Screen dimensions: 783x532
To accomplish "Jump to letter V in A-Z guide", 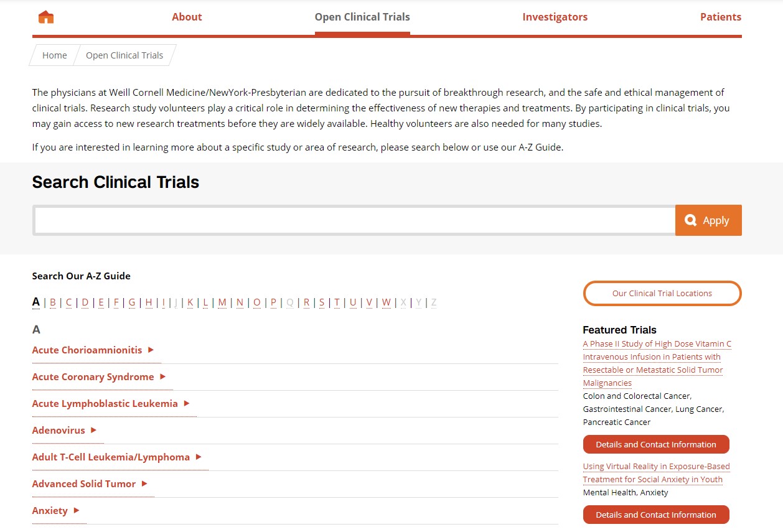I will pyautogui.click(x=369, y=302).
